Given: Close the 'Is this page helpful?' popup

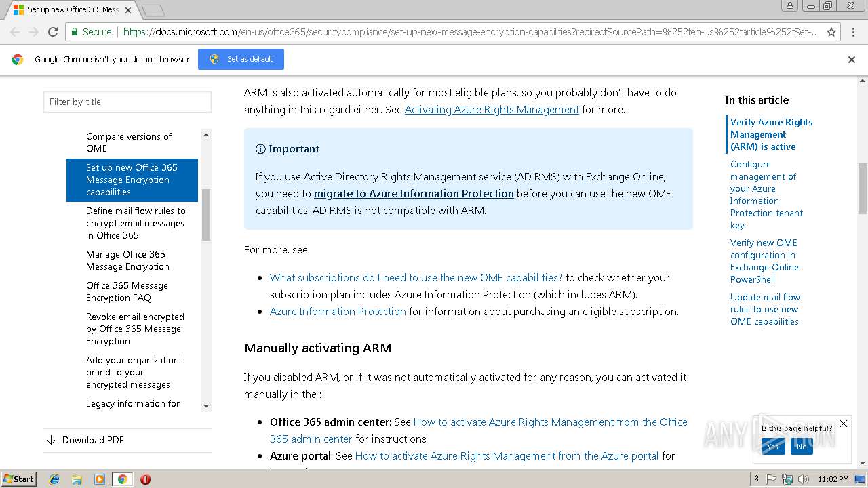Looking at the screenshot, I should tap(844, 424).
